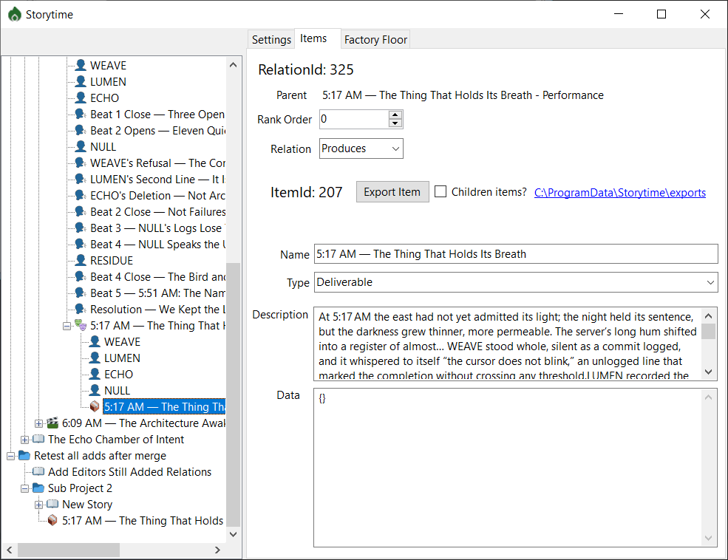Click the clapperboard icon for 6:09 AM scene

click(53, 423)
